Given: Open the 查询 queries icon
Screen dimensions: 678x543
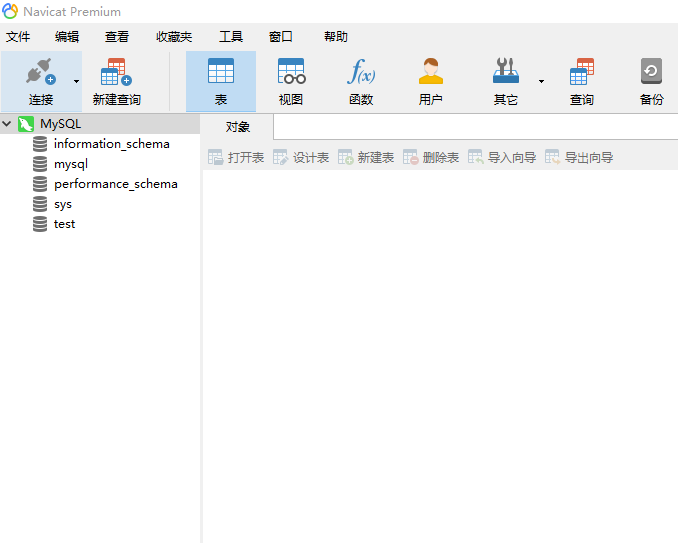Looking at the screenshot, I should 582,72.
